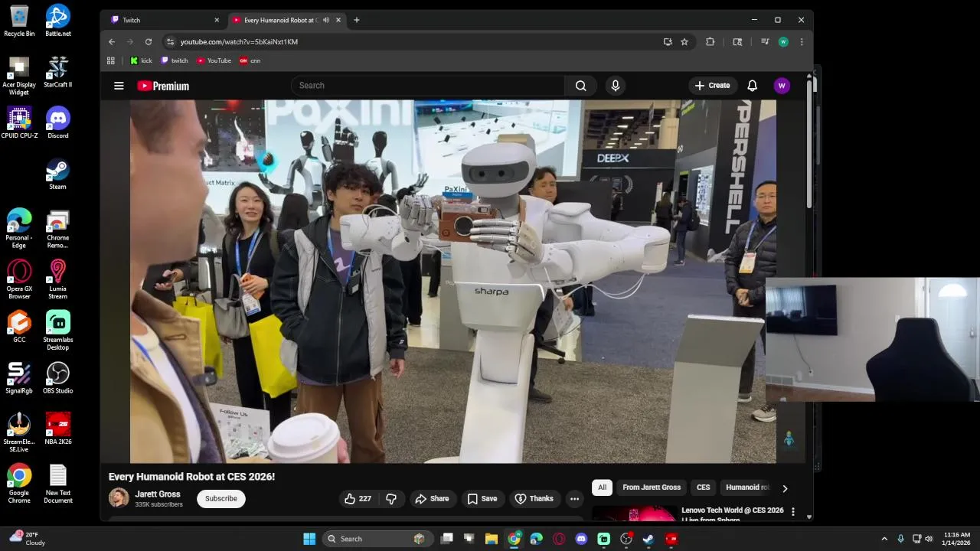
Task: Open YouTube notifications bell
Action: tap(752, 86)
